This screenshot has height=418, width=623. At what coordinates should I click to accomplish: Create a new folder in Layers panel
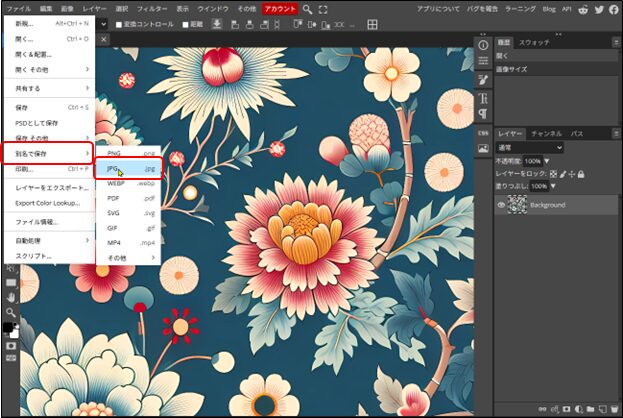590,409
